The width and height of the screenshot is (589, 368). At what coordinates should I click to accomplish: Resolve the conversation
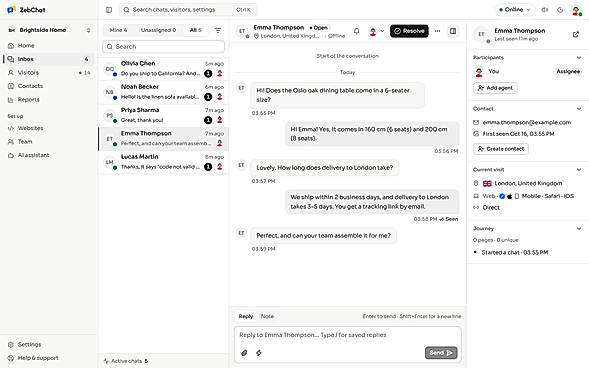coord(409,31)
